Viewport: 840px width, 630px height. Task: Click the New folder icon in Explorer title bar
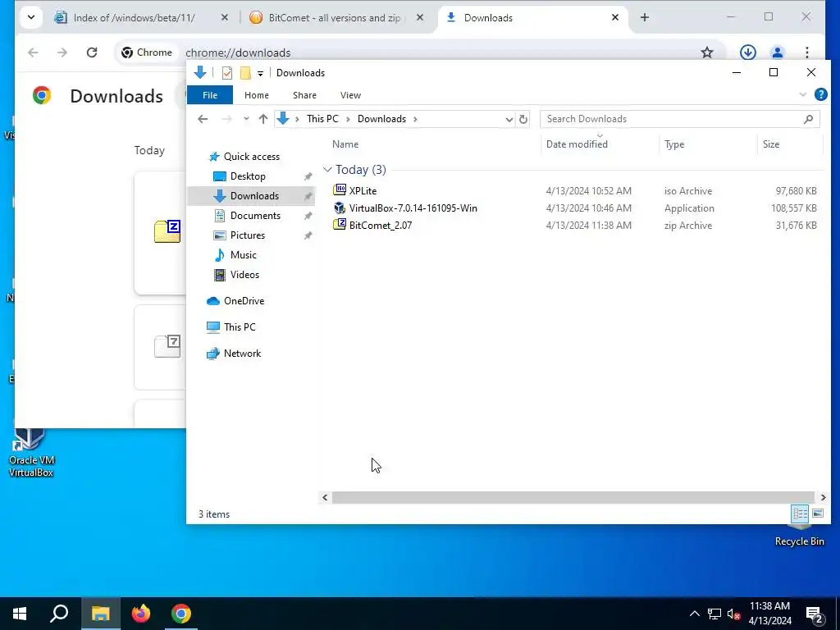click(245, 73)
